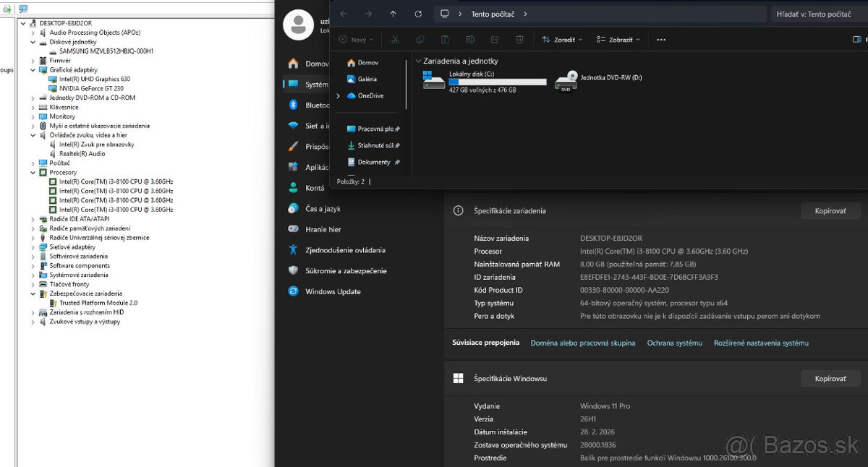Click the Copy icon in Explorer toolbar
Screen dimensions: 868x467
tap(420, 40)
